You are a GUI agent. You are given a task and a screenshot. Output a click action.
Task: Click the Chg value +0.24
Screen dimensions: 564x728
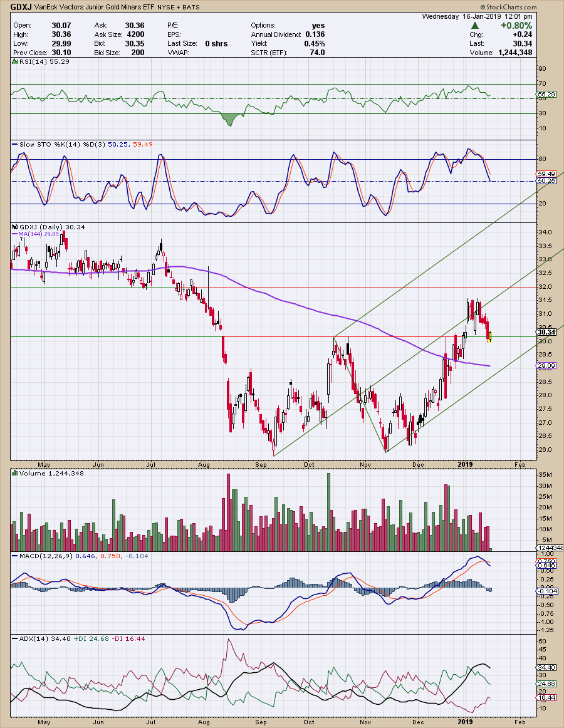point(523,34)
